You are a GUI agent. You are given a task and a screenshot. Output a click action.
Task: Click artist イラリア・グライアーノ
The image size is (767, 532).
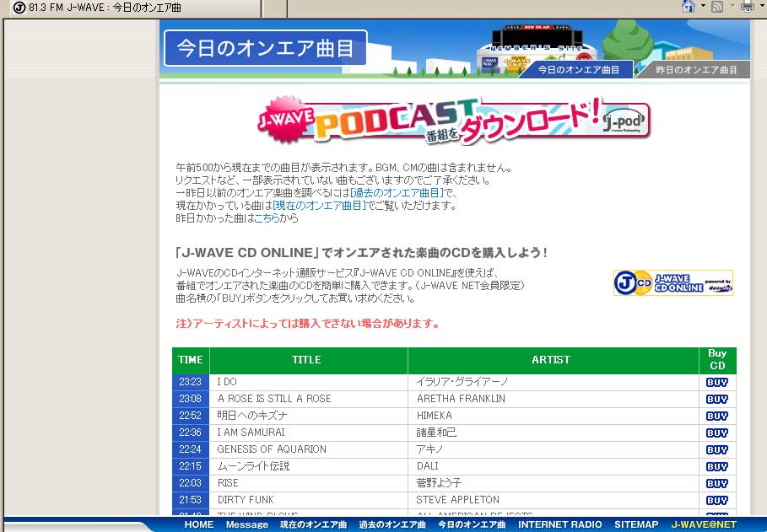(462, 382)
